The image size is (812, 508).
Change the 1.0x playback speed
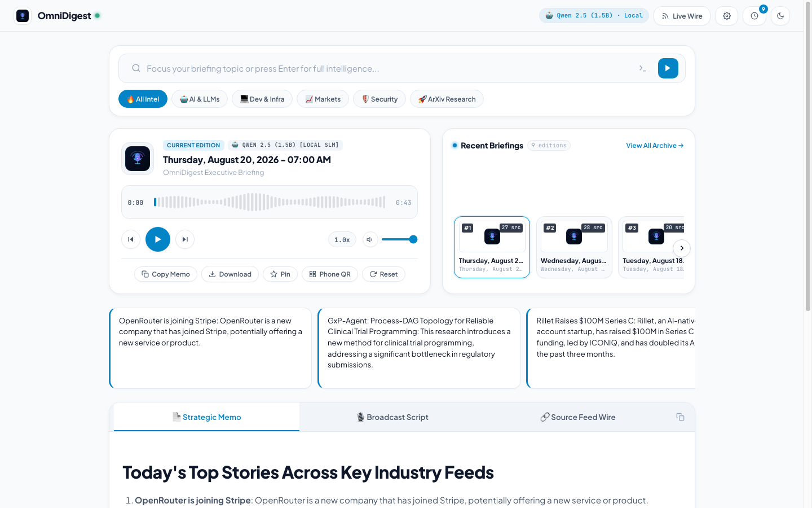[x=342, y=239]
